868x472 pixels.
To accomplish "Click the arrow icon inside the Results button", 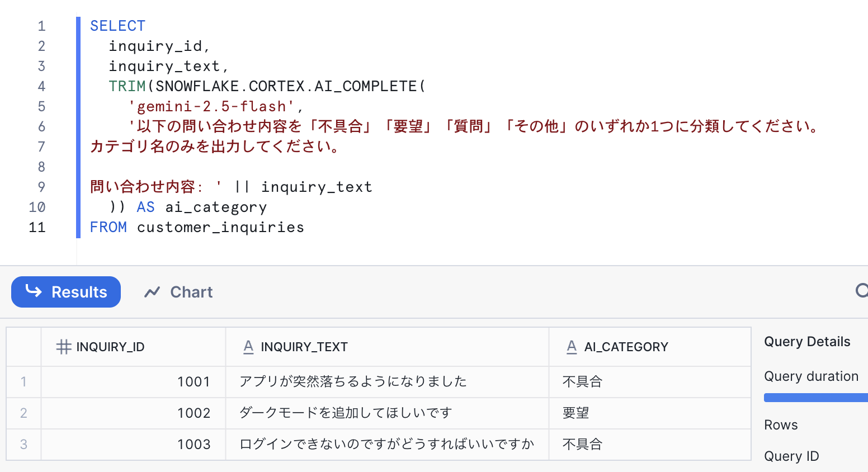I will pos(34,291).
